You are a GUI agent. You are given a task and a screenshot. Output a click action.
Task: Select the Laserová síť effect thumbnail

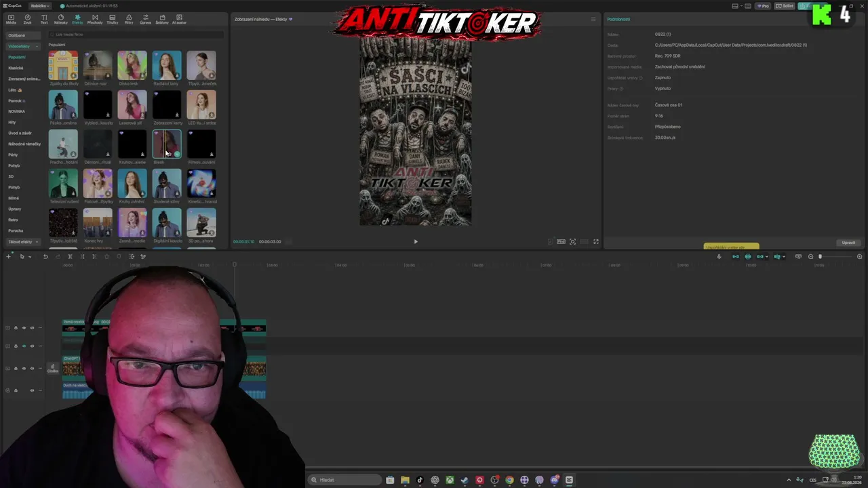[x=132, y=105]
